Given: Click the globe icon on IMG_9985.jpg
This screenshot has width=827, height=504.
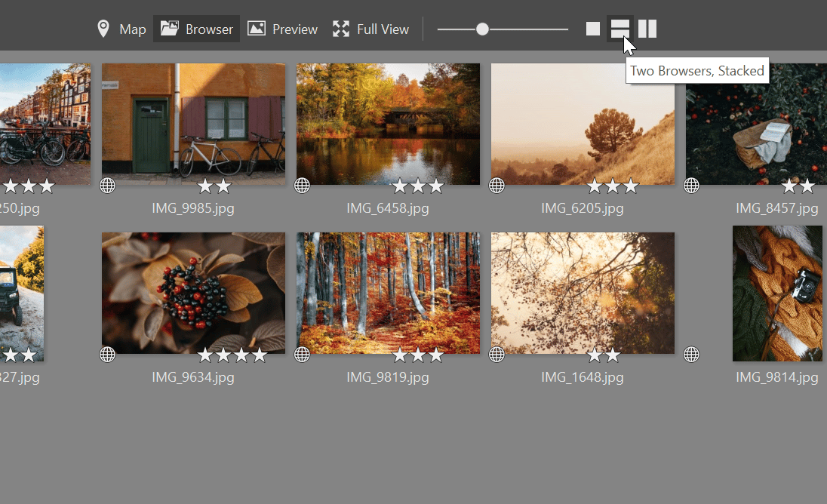Looking at the screenshot, I should click(108, 186).
